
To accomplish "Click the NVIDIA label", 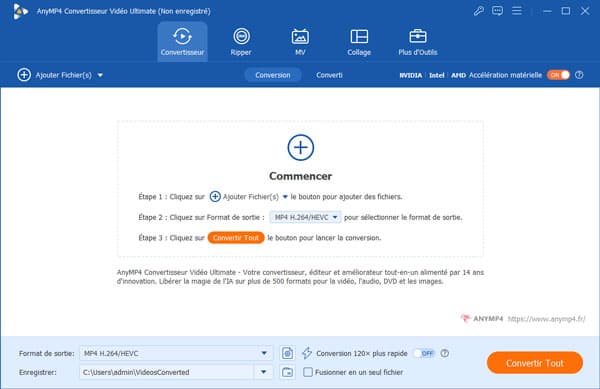I will click(x=411, y=75).
